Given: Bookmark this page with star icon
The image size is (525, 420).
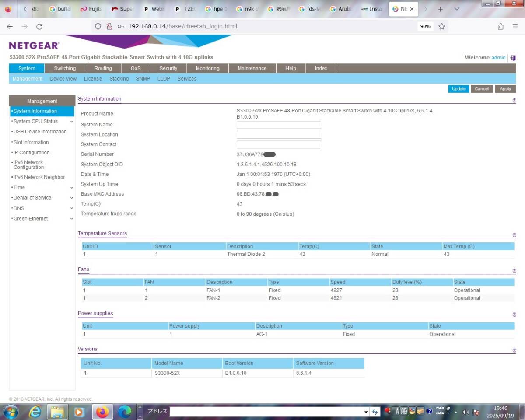Looking at the screenshot, I should point(442,26).
